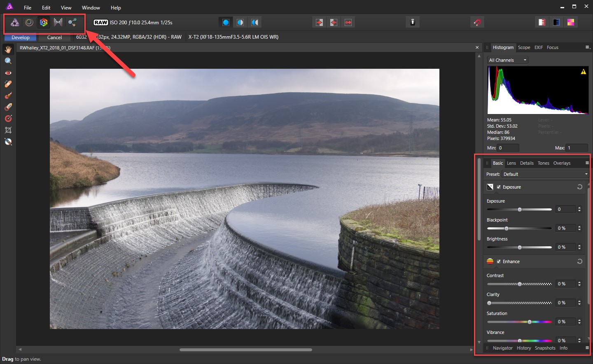This screenshot has height=364, width=593.
Task: Open the Assistant options icon
Action: pyautogui.click(x=412, y=23)
